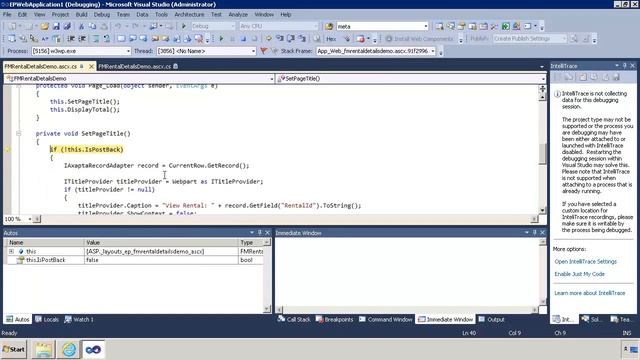The height and width of the screenshot is (360, 640).
Task: Switch to the Watch 1 tab
Action: click(79, 319)
